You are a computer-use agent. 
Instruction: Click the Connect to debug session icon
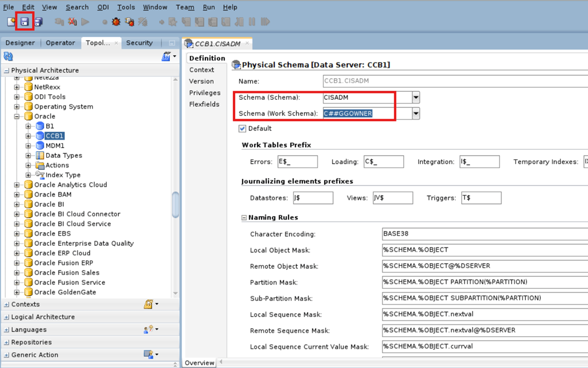tap(129, 22)
